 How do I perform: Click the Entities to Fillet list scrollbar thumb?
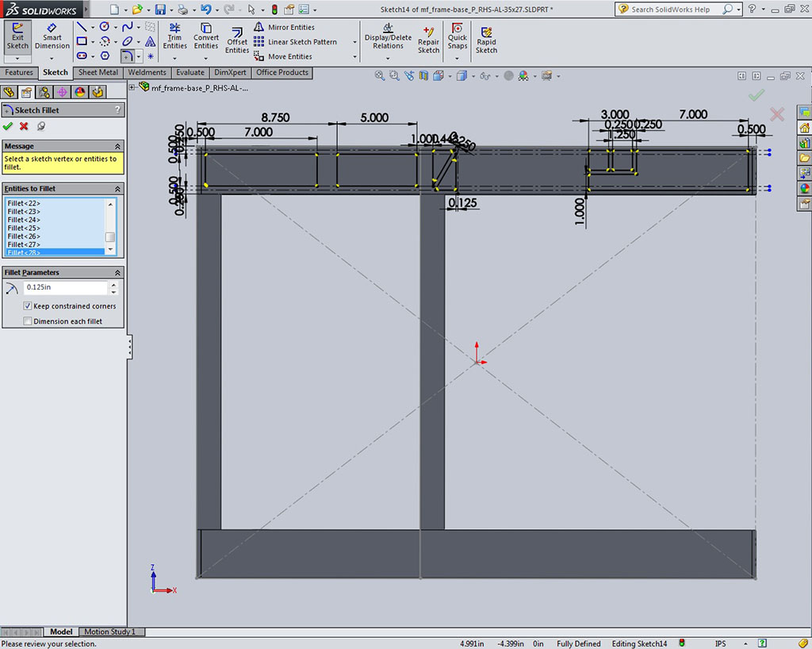[x=111, y=237]
